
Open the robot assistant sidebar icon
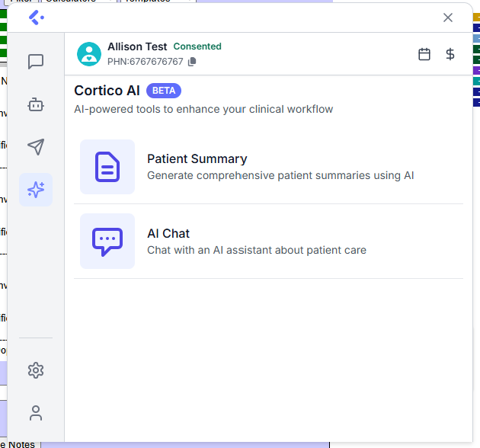click(x=36, y=104)
